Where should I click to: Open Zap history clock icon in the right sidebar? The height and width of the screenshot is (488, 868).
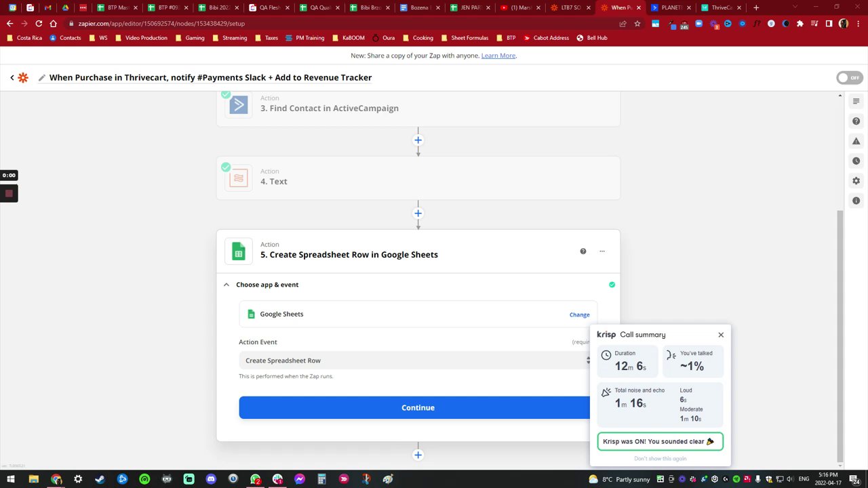tap(856, 161)
